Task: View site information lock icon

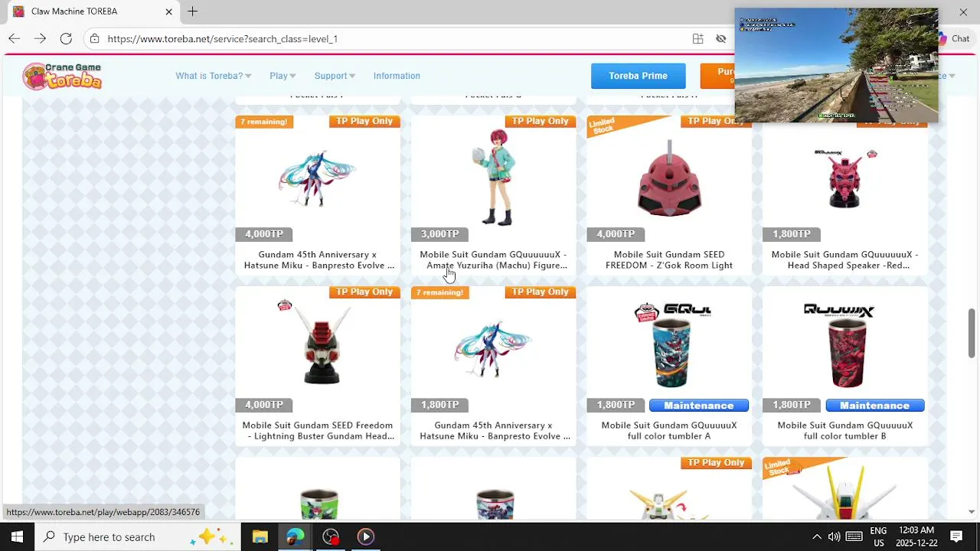Action: (94, 38)
